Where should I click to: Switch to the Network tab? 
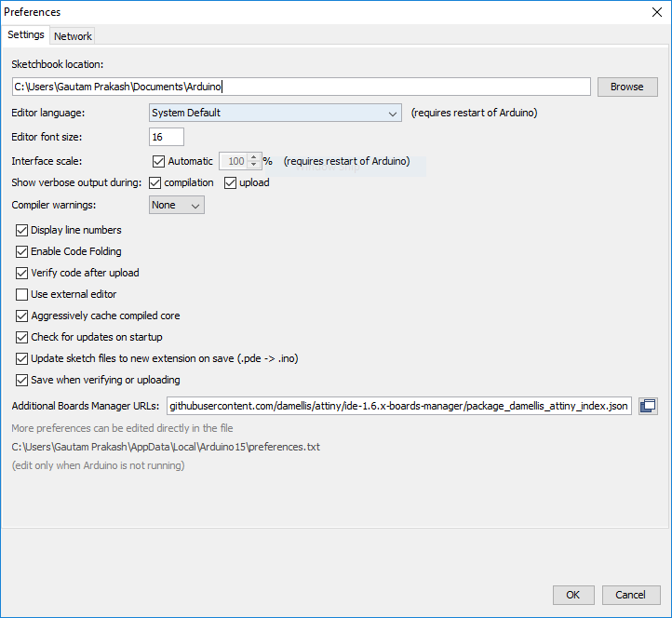click(x=73, y=36)
